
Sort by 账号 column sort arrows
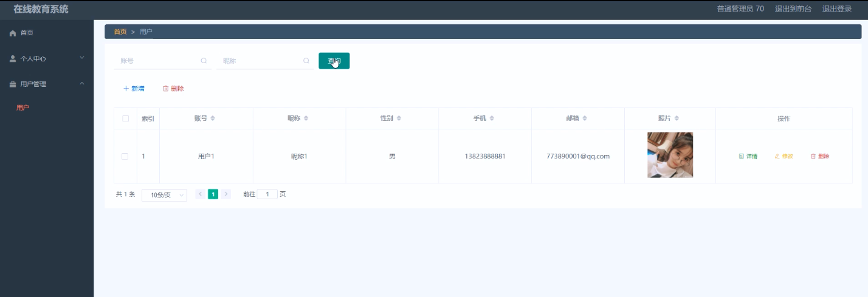(x=213, y=118)
